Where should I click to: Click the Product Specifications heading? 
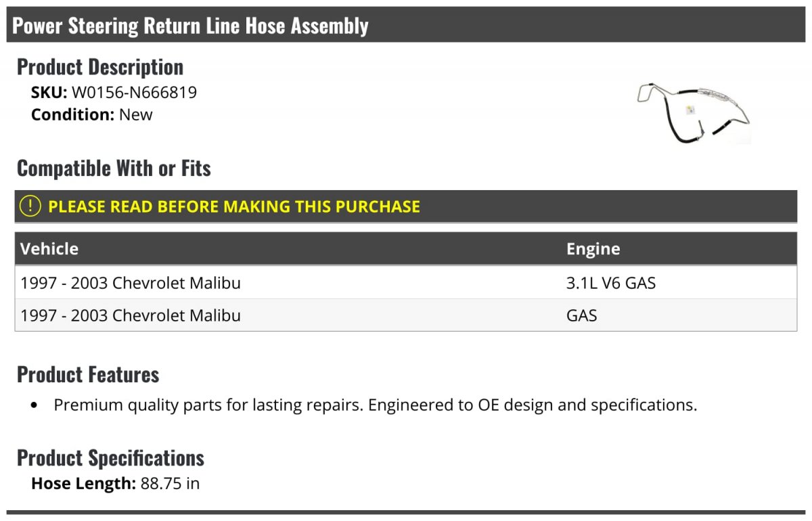point(110,458)
